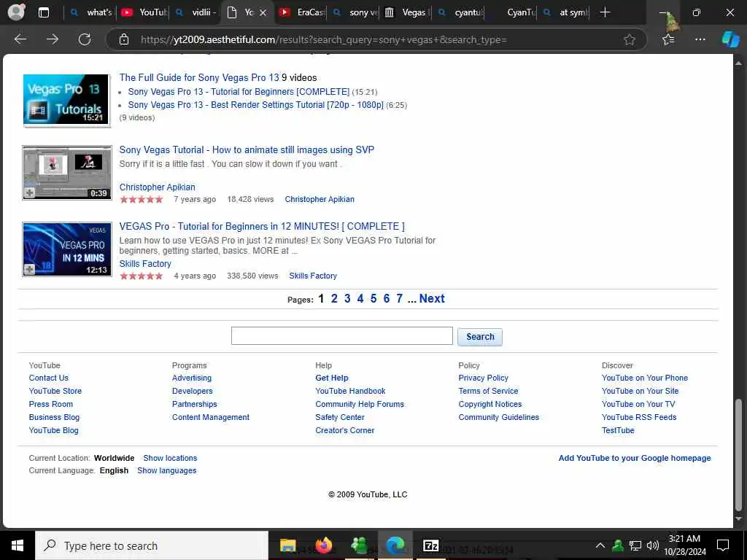Click the Search button
747x560 pixels.
[x=480, y=337]
